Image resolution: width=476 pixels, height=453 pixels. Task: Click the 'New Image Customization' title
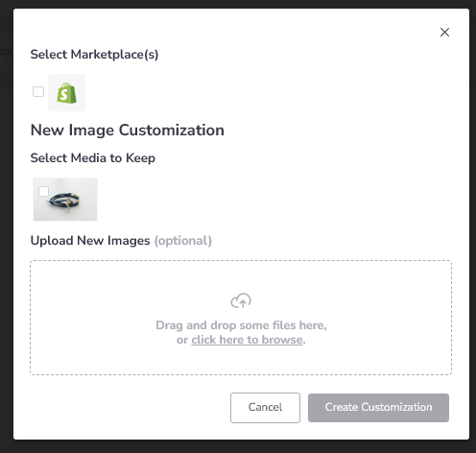(x=128, y=131)
